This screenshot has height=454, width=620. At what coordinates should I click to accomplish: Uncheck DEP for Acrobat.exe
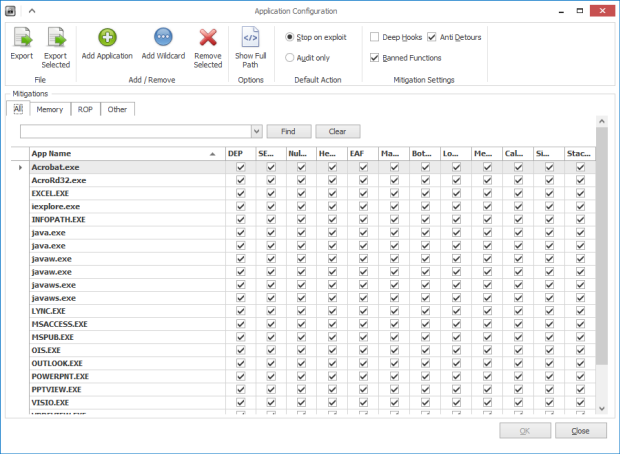[240, 167]
